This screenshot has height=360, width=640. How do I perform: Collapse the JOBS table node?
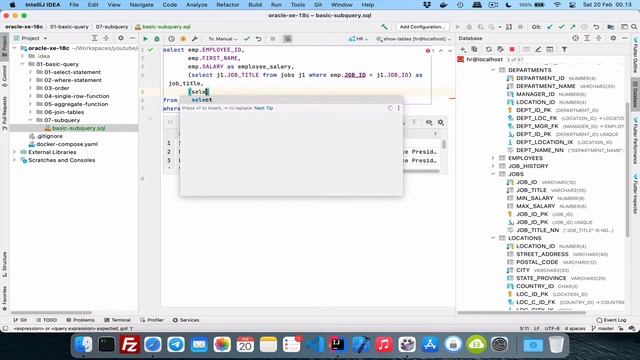[x=493, y=174]
